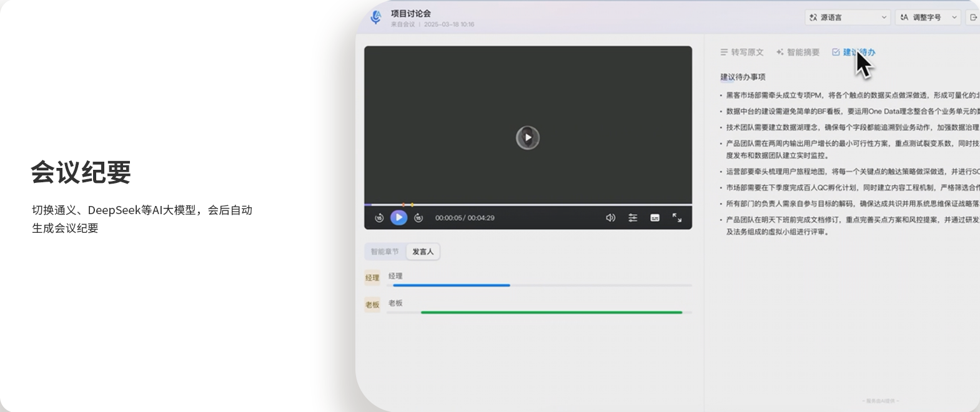Expand the 调整字号 font size dropdown
Screen dimensions: 980x412
pyautogui.click(x=928, y=17)
